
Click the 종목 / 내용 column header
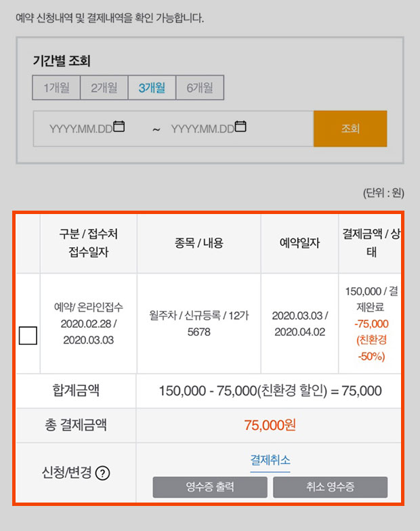point(199,243)
